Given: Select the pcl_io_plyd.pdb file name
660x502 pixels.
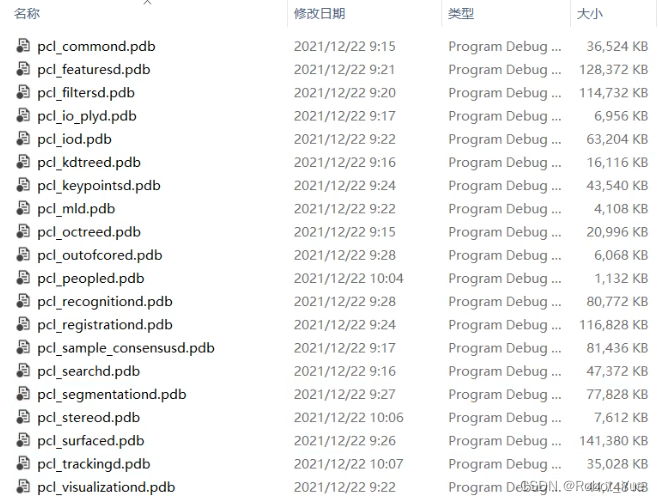Looking at the screenshot, I should 87,116.
